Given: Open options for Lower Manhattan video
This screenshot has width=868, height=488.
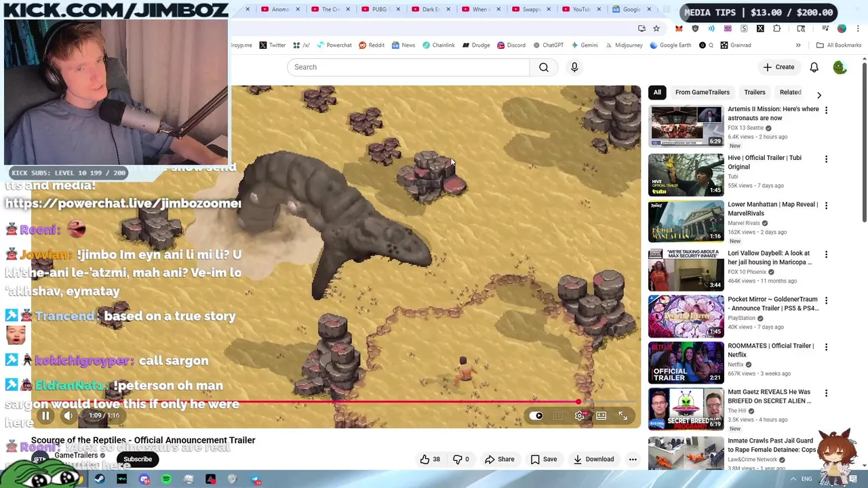Looking at the screenshot, I should (826, 205).
